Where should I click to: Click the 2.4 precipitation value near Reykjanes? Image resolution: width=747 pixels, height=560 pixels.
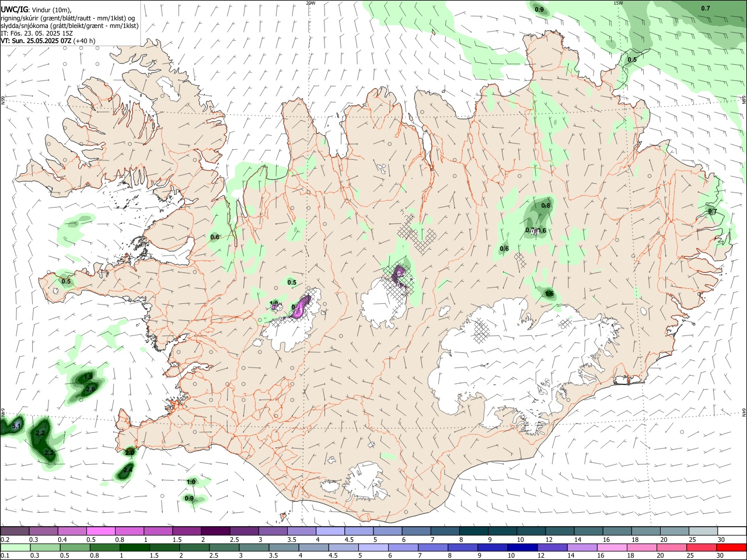(128, 469)
